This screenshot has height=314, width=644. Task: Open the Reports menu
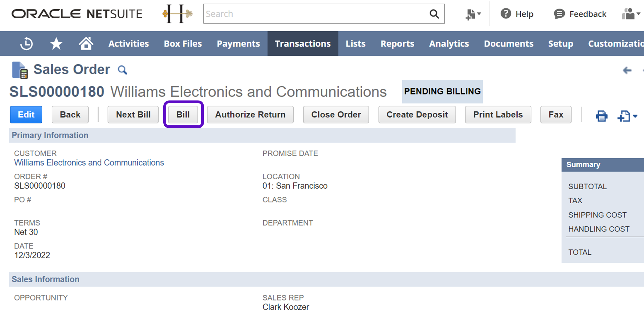397,44
